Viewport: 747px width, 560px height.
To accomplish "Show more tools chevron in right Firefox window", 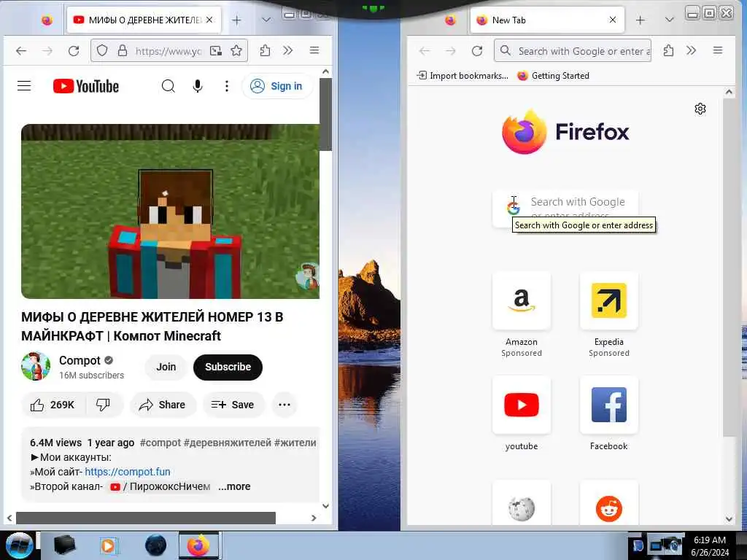I will [x=692, y=50].
